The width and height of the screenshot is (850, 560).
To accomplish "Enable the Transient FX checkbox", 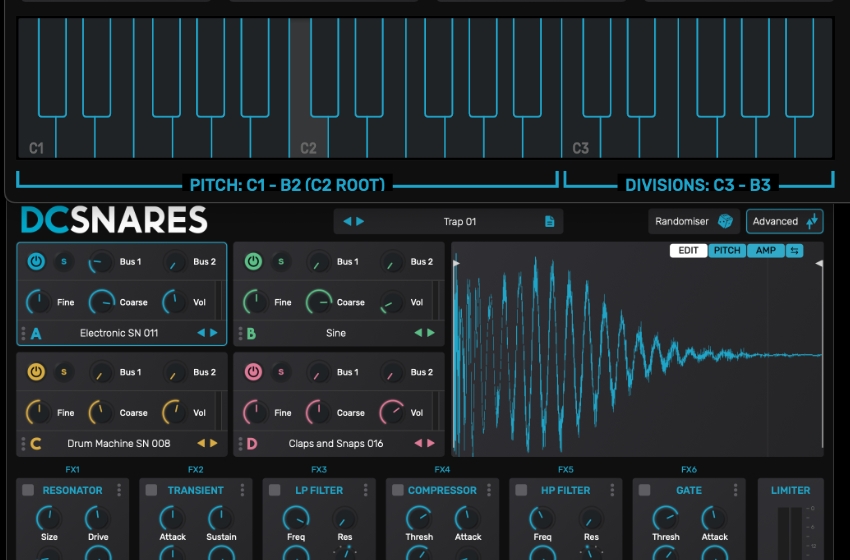I will coord(151,490).
